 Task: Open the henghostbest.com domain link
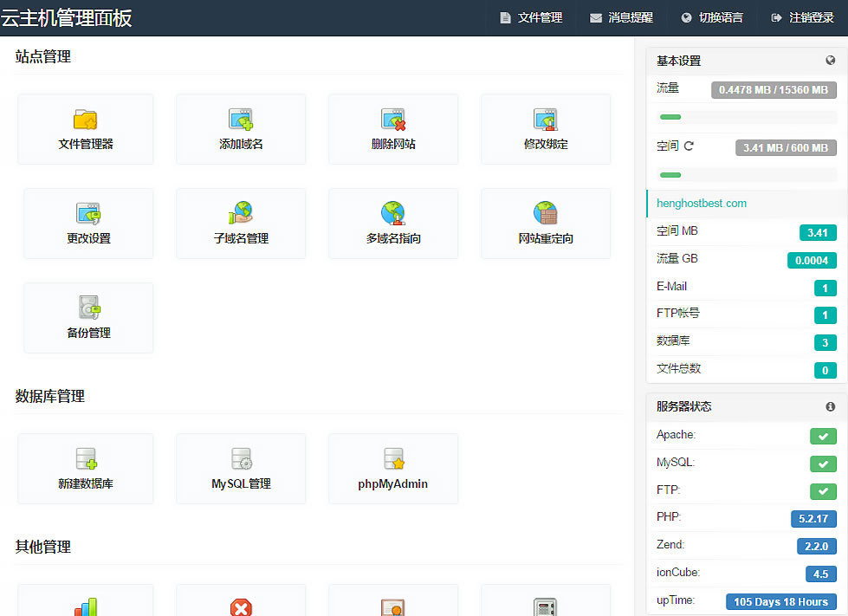pyautogui.click(x=702, y=204)
